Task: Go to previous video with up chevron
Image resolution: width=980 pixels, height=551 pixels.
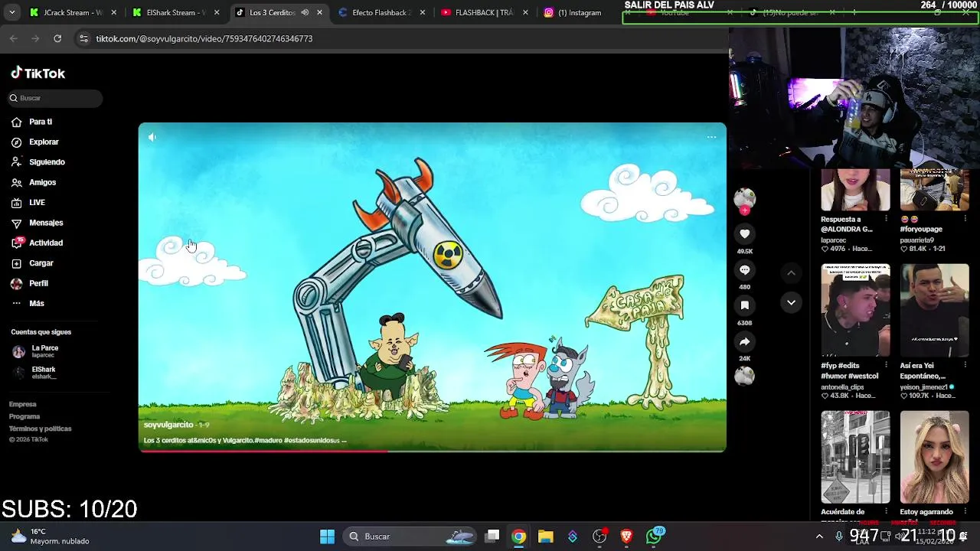Action: click(791, 272)
